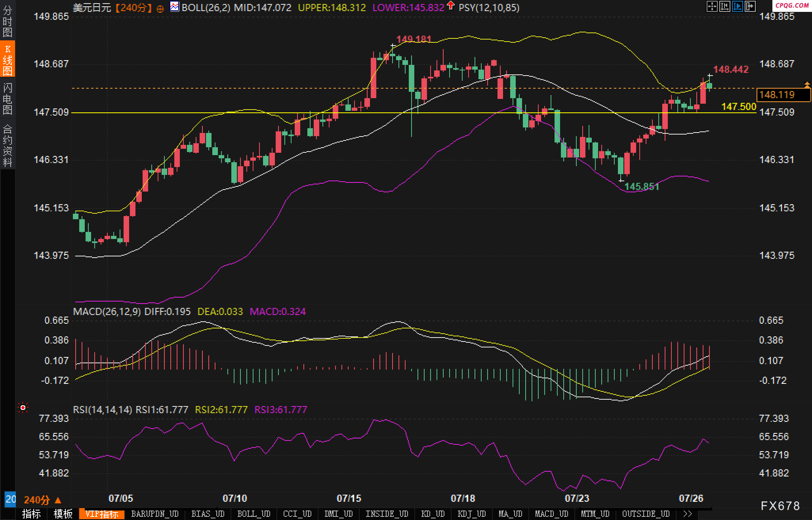Screen dimensions: 812x520
Task: Open the blue 20 selector box
Action: 10,499
